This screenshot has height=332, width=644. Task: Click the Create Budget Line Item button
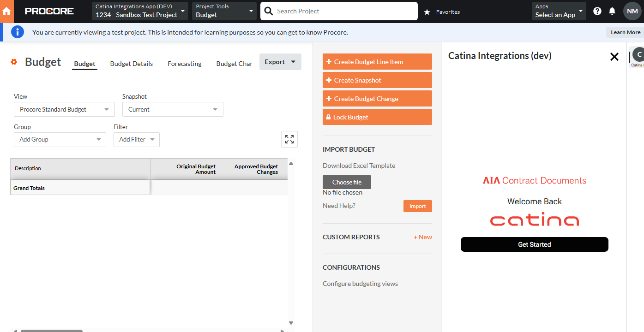click(377, 62)
